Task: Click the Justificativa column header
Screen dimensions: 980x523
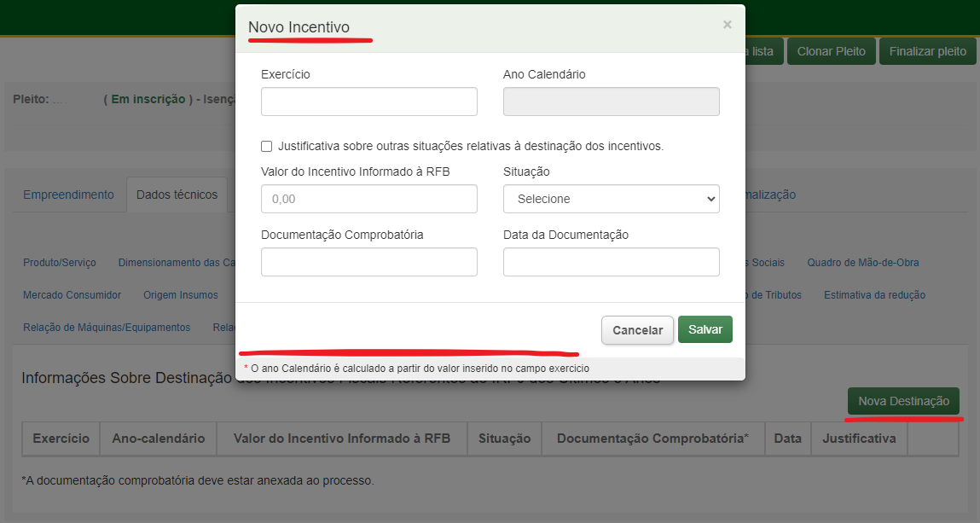Action: 859,439
